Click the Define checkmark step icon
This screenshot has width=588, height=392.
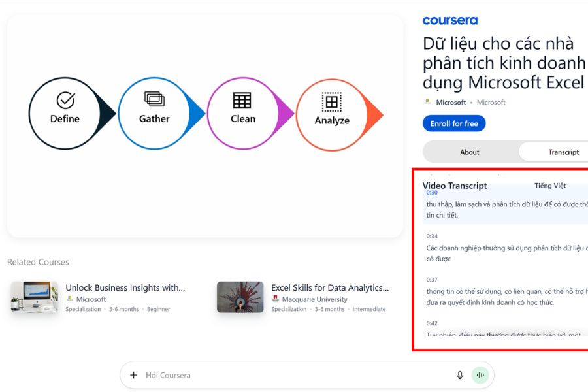point(65,100)
